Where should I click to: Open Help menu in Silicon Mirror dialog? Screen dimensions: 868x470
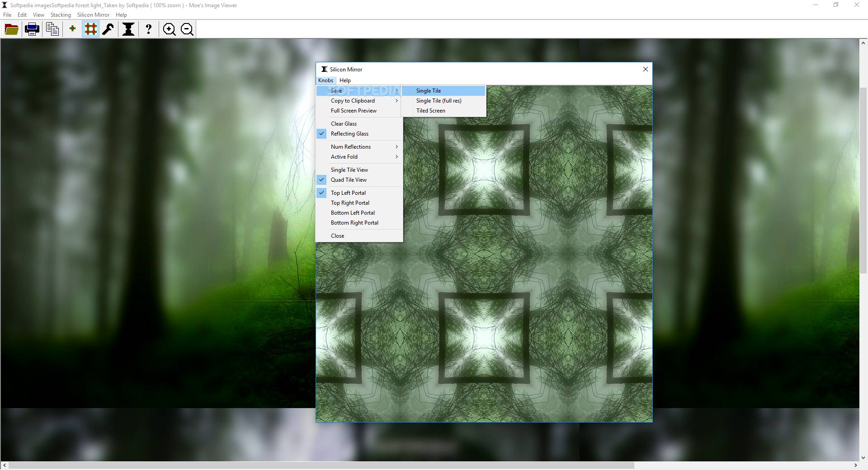345,80
